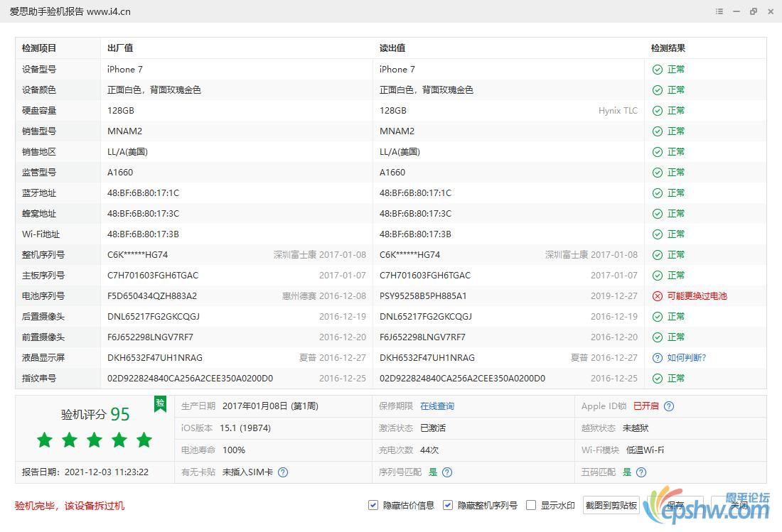Select LL/A(美国) in the 出厂值 column
Viewport: 782px width, 532px height.
[128, 152]
